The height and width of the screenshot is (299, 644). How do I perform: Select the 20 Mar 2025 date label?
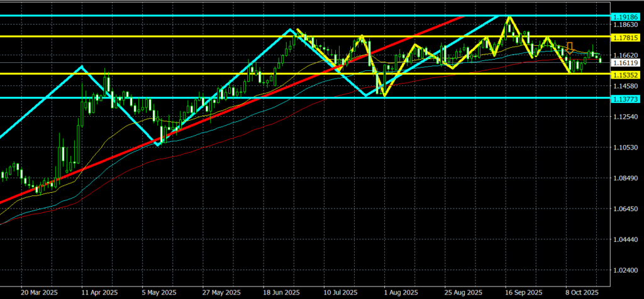pos(39,293)
